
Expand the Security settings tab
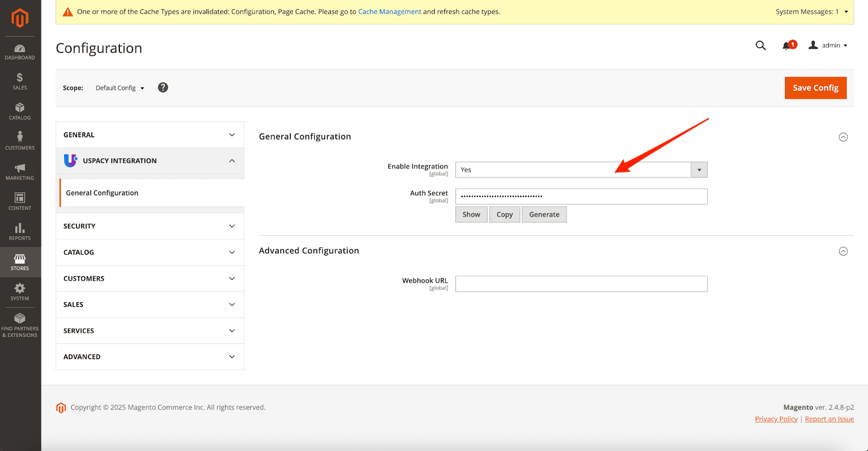click(x=150, y=226)
